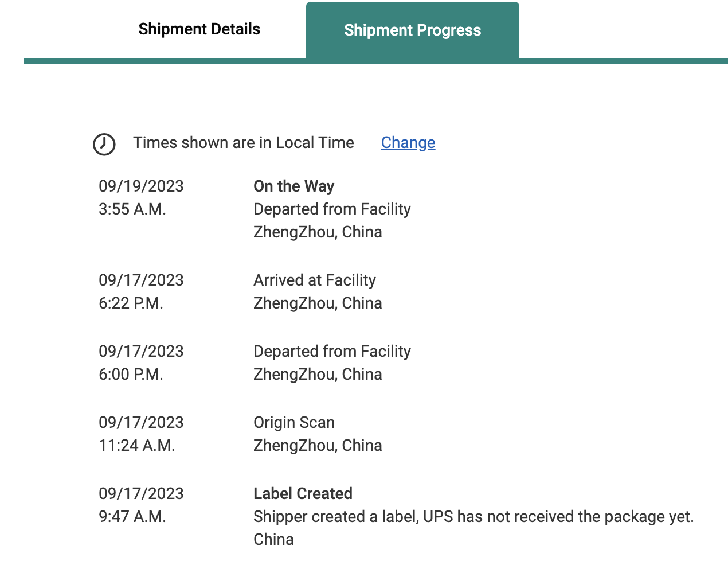Viewport: 728px width, 569px height.
Task: Click the Origin Scan event text
Action: point(294,423)
